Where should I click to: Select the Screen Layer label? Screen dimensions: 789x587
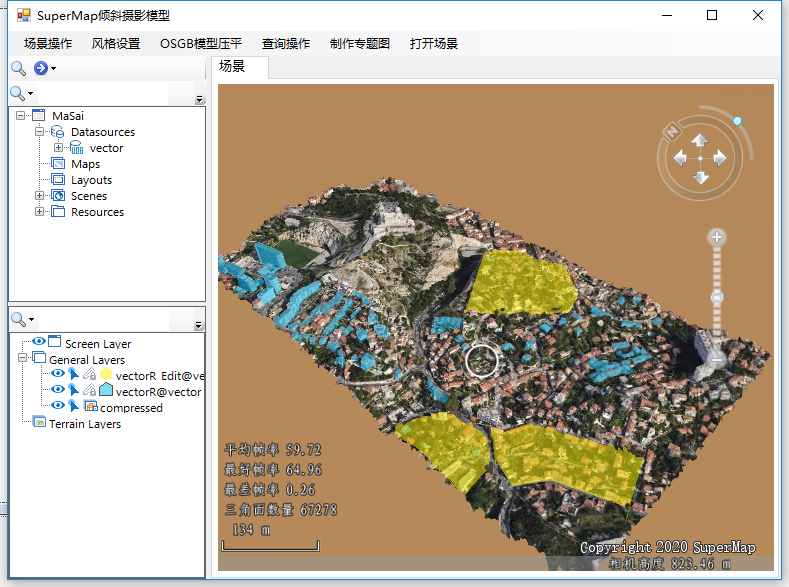pyautogui.click(x=98, y=344)
